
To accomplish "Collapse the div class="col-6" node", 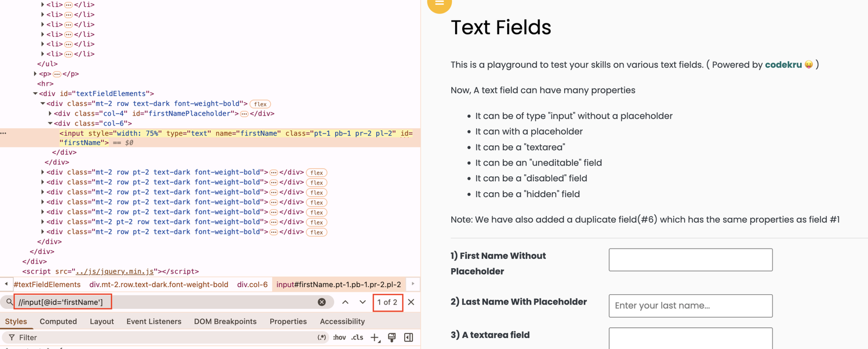I will tap(50, 123).
